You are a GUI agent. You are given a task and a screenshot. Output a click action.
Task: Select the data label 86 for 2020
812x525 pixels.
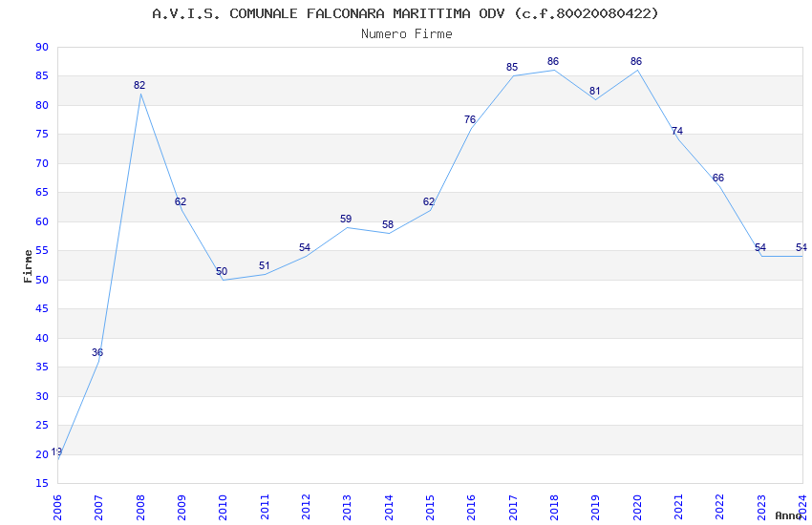(x=636, y=61)
